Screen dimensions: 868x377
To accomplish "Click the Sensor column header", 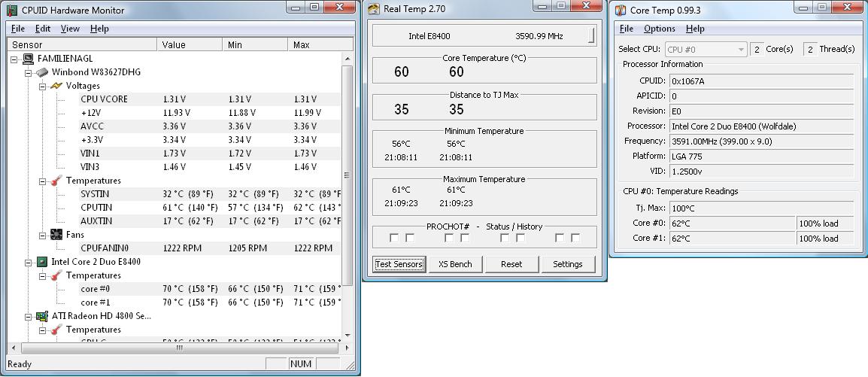I will [x=82, y=45].
